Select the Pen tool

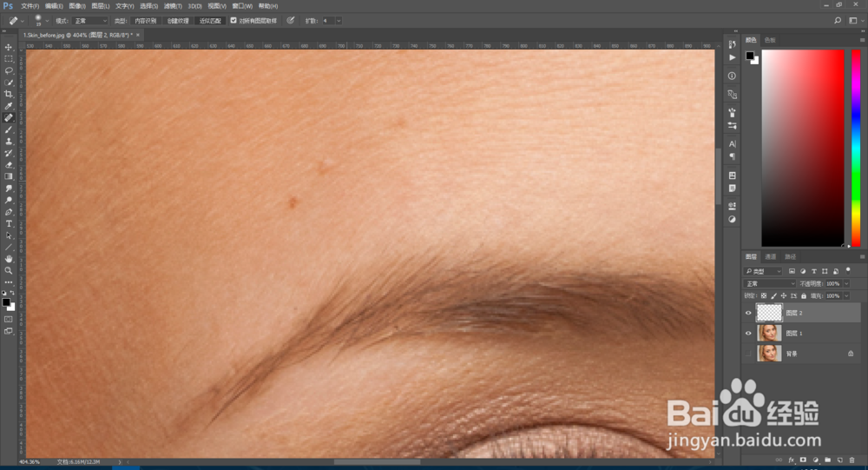click(x=9, y=212)
